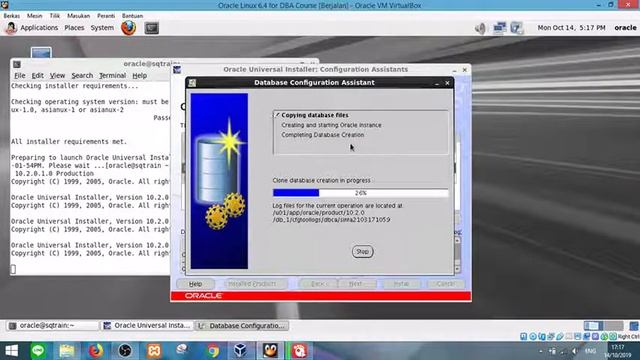This screenshot has width=640, height=360.
Task: Switch to Oracle Universal Installer taskbar entry
Action: pyautogui.click(x=147, y=325)
